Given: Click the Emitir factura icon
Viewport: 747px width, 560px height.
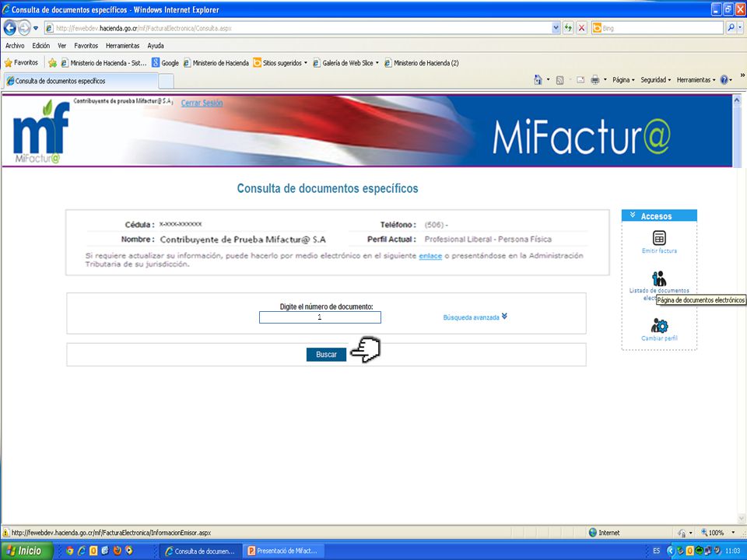Looking at the screenshot, I should [x=659, y=238].
